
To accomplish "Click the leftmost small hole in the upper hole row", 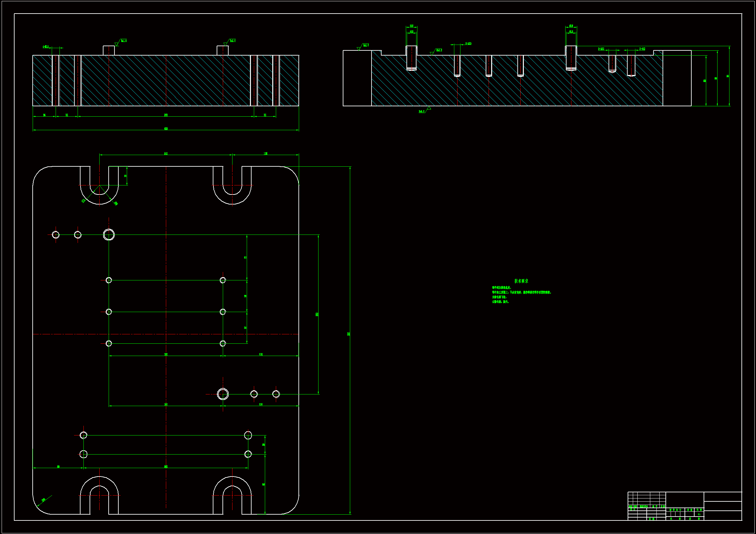I will (x=56, y=235).
